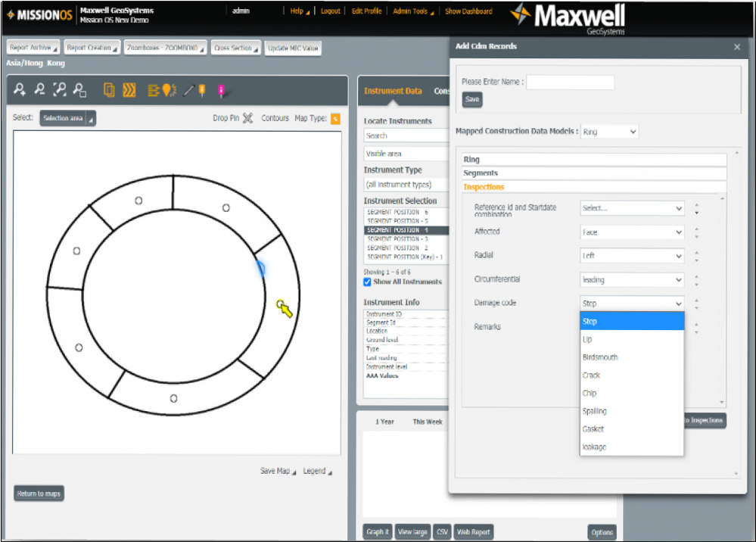Click the Return to maps button
The height and width of the screenshot is (542, 756).
(x=39, y=494)
